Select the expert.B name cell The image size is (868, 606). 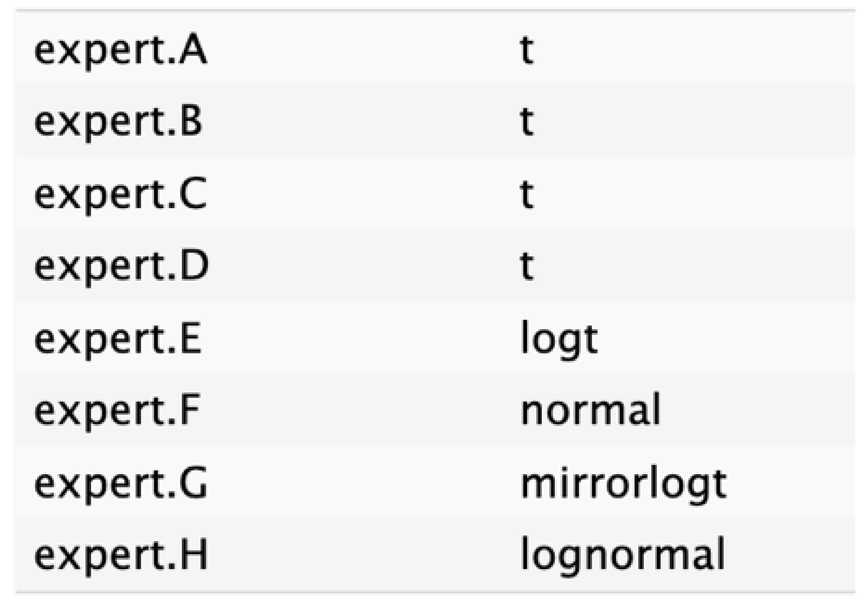pos(118,122)
